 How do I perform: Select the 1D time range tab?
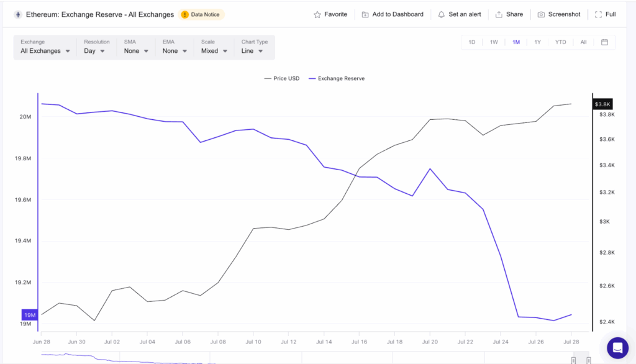(472, 42)
